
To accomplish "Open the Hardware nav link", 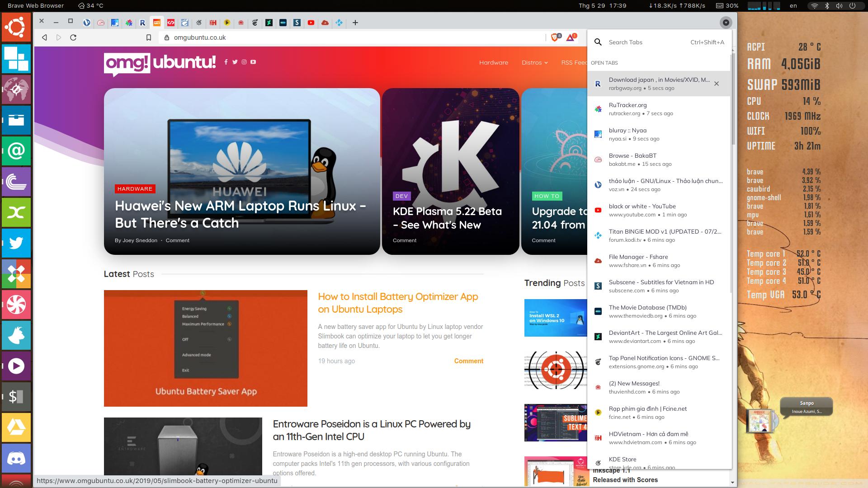I will tap(494, 62).
